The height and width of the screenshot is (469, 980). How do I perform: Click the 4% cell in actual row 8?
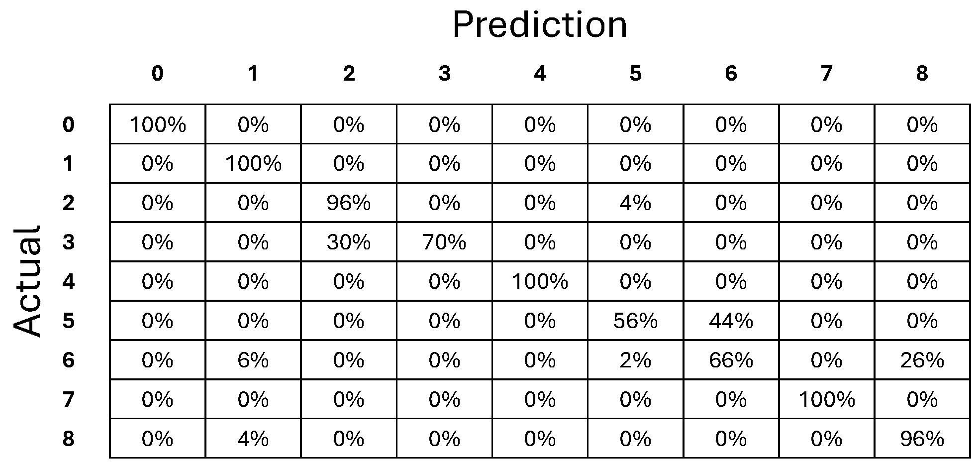(x=253, y=439)
